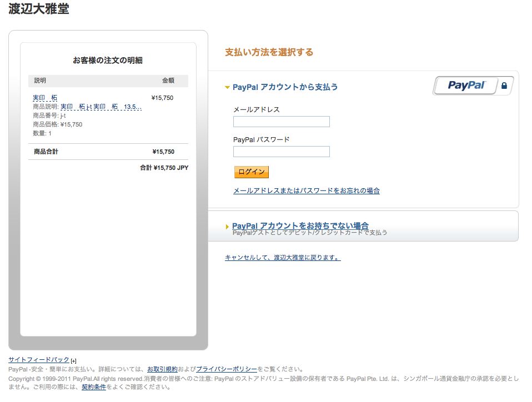Click the お客様の注文の明細 heading
This screenshot has height=402, width=532.
tap(108, 61)
